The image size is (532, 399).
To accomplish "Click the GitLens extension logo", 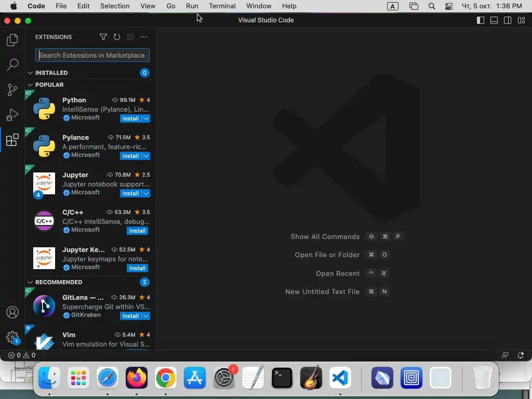I will 44,306.
